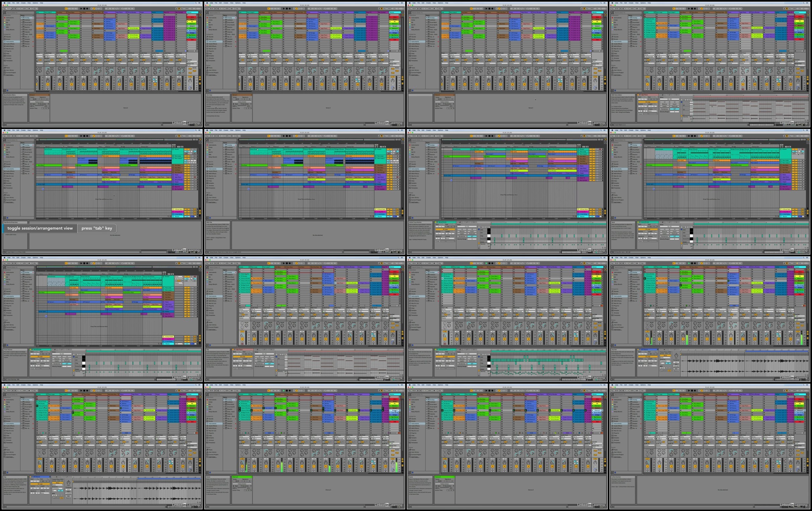Toggle yellow Follow arrow in Quantization Menu frame
Viewport: 812px width, 511px height.
66,8
